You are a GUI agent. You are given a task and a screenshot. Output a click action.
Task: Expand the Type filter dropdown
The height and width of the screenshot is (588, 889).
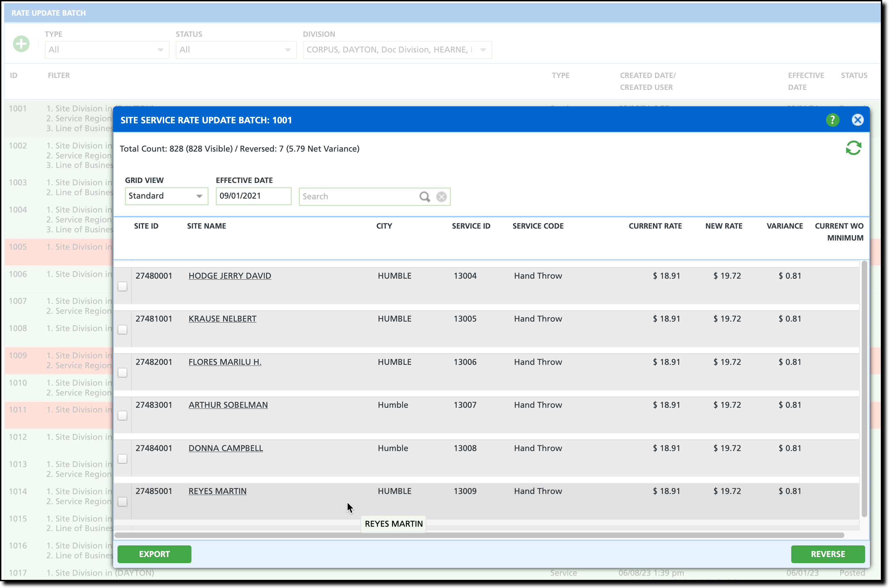[107, 50]
